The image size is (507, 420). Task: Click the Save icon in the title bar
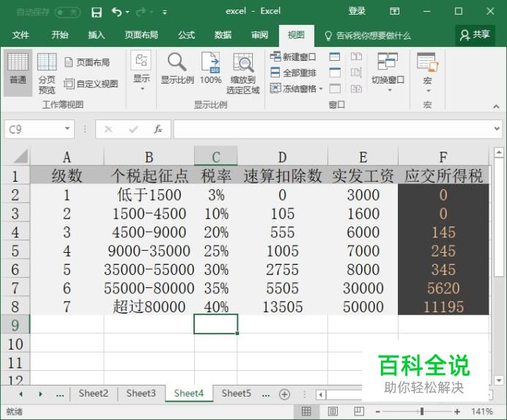(x=97, y=12)
